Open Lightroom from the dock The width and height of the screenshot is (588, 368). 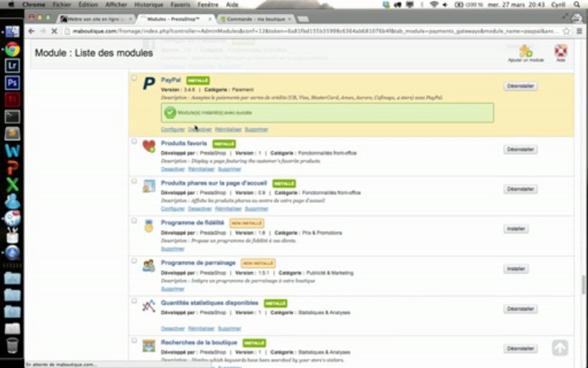coord(12,66)
